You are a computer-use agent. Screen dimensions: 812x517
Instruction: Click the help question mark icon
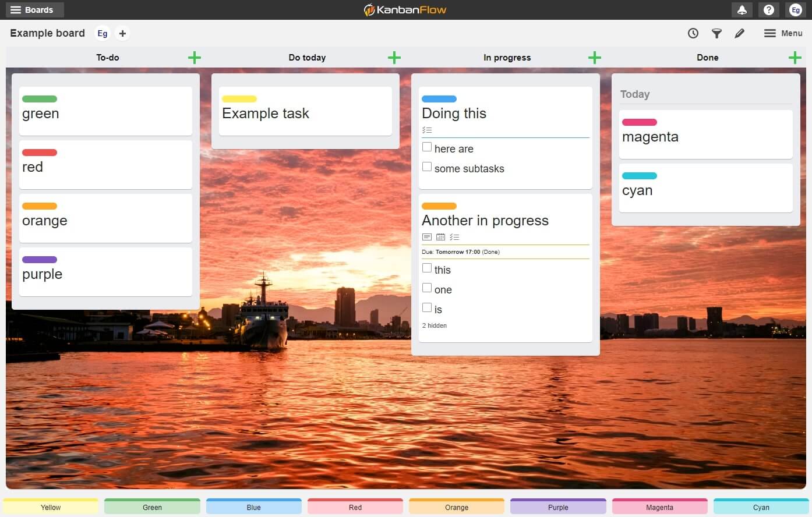(769, 10)
